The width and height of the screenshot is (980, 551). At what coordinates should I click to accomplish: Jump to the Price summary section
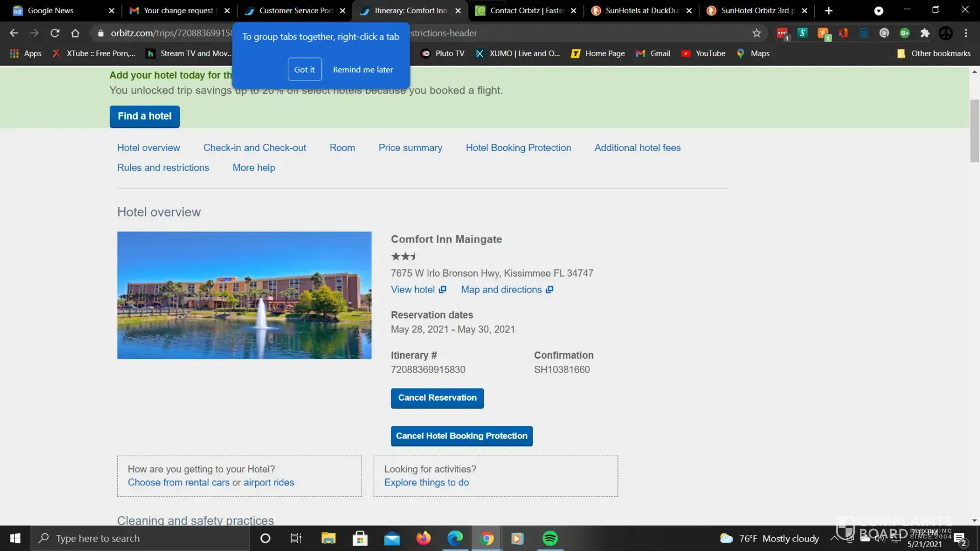pos(410,148)
